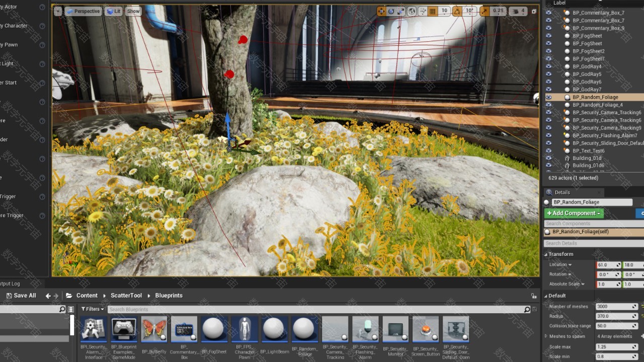The width and height of the screenshot is (644, 362).
Task: Open the viewport Show menu
Action: (133, 11)
